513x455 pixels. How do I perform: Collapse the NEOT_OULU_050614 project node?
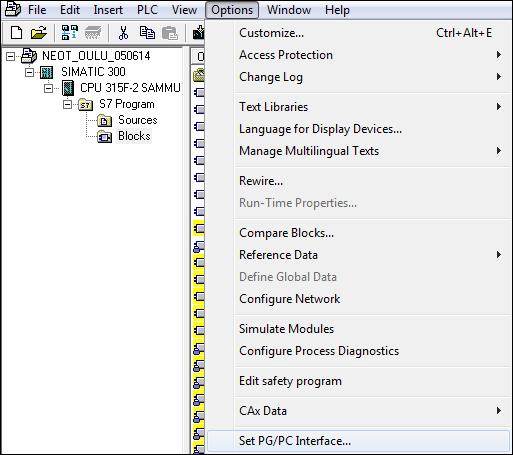click(11, 56)
